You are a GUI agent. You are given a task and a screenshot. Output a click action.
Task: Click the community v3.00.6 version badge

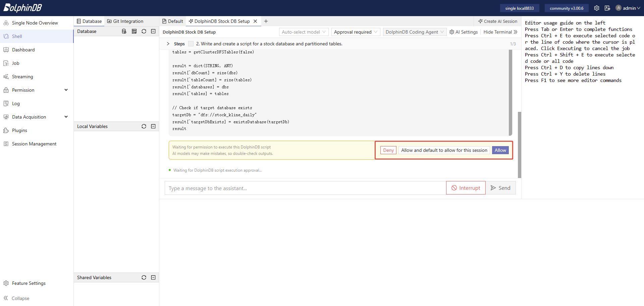coord(567,8)
